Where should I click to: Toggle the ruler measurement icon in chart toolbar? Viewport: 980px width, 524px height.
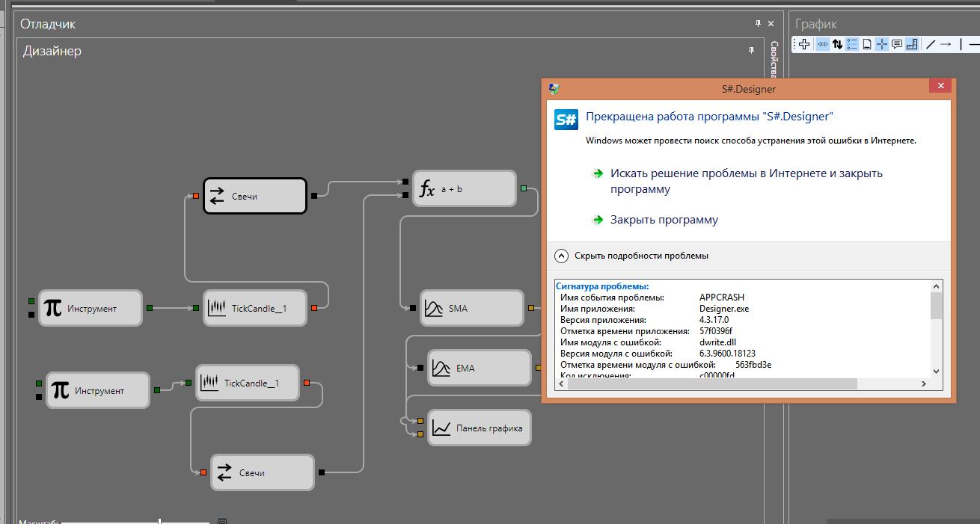[x=912, y=44]
